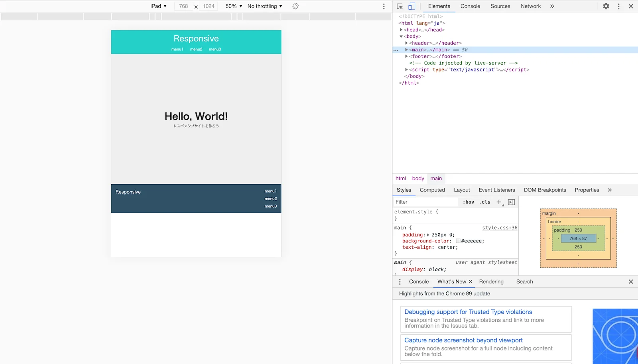Open the style.css:36 source link
The image size is (638, 364).
pyautogui.click(x=499, y=228)
